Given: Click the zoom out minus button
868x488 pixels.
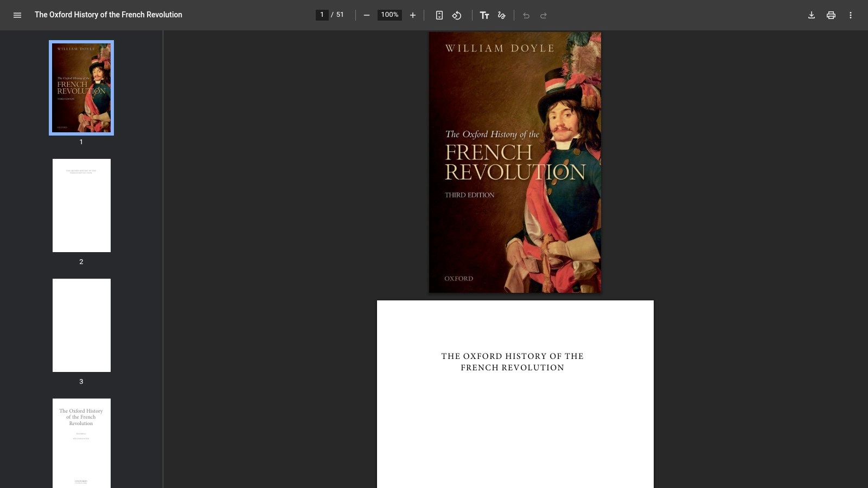Looking at the screenshot, I should pyautogui.click(x=367, y=15).
